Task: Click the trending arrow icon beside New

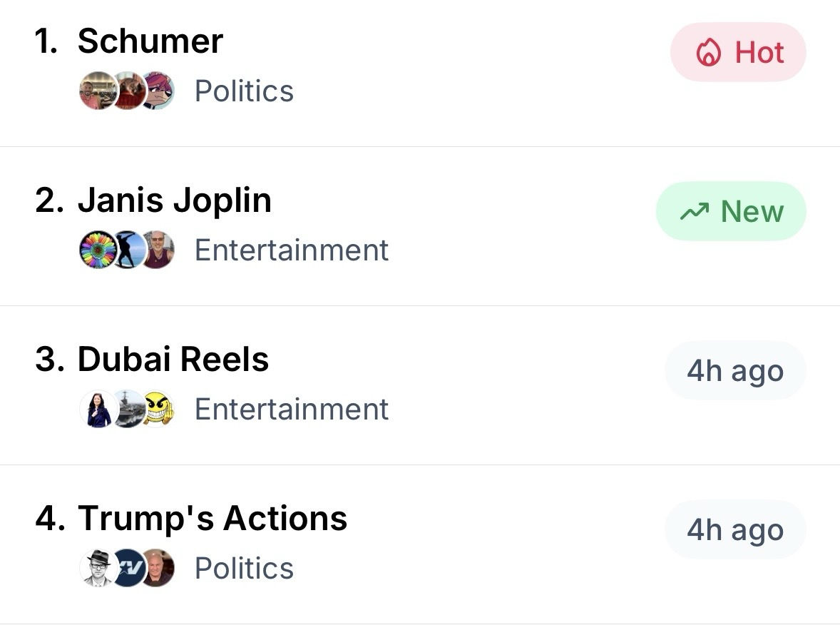Action: (x=694, y=212)
